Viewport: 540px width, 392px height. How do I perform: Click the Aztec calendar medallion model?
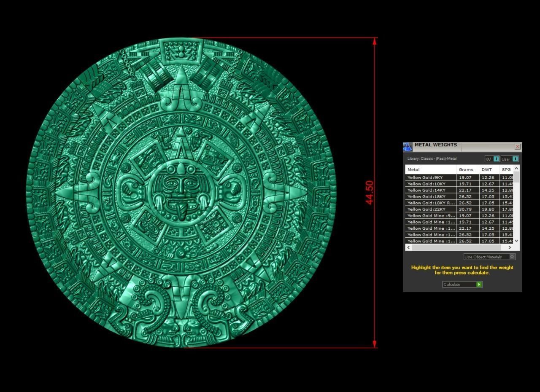[x=181, y=193]
